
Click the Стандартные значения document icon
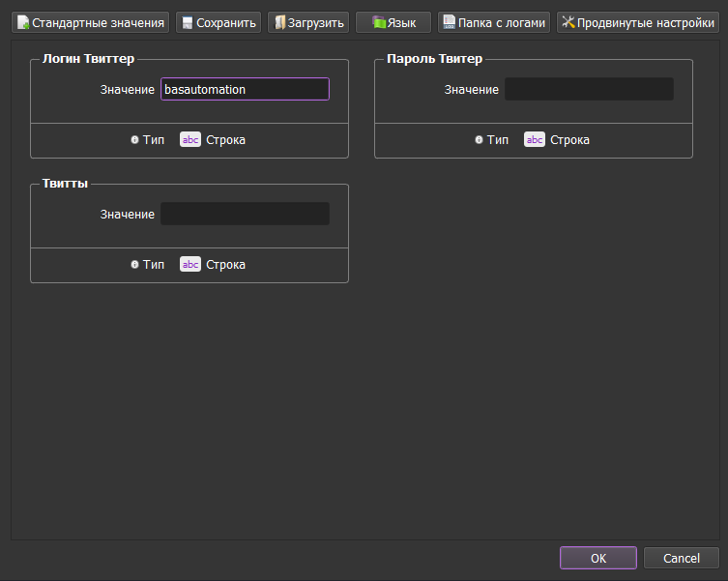pos(23,22)
